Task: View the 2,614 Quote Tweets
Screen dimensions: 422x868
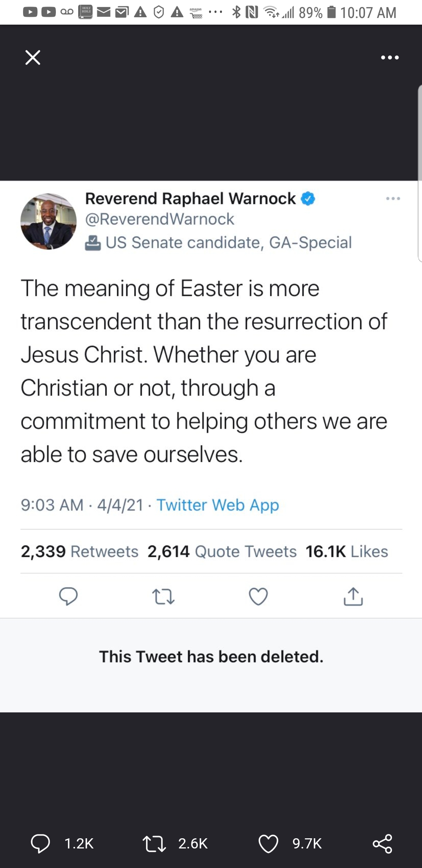Action: pos(222,551)
